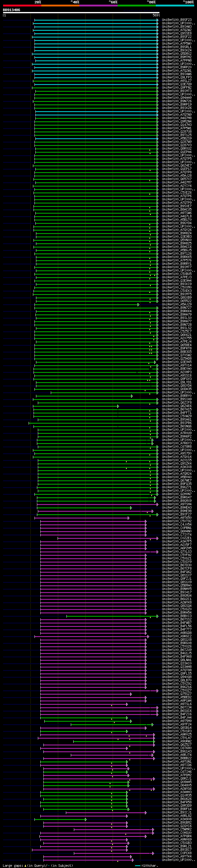
Task: Select label UniRef100_C5XT92
Action: tap(177, 521)
